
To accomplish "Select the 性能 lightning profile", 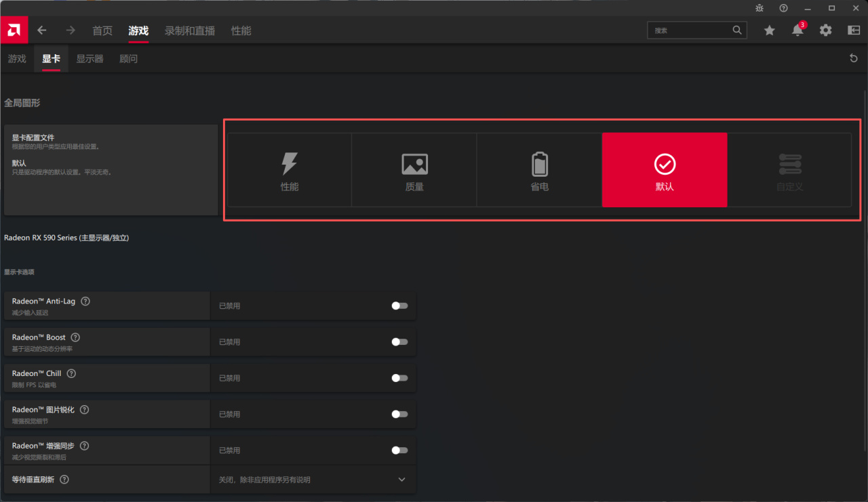I will click(290, 170).
